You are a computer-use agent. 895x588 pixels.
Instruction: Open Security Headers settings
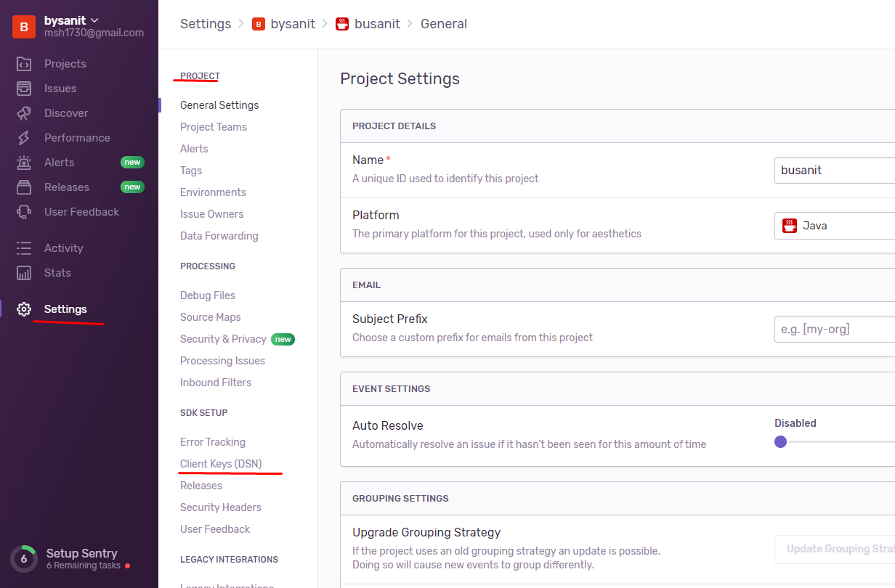pos(221,507)
